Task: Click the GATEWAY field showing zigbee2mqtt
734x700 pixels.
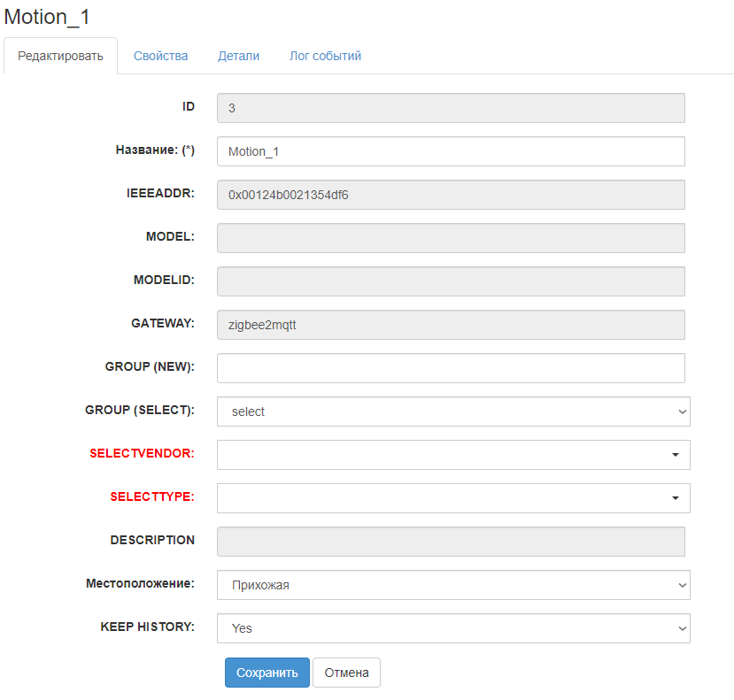Action: [x=451, y=325]
